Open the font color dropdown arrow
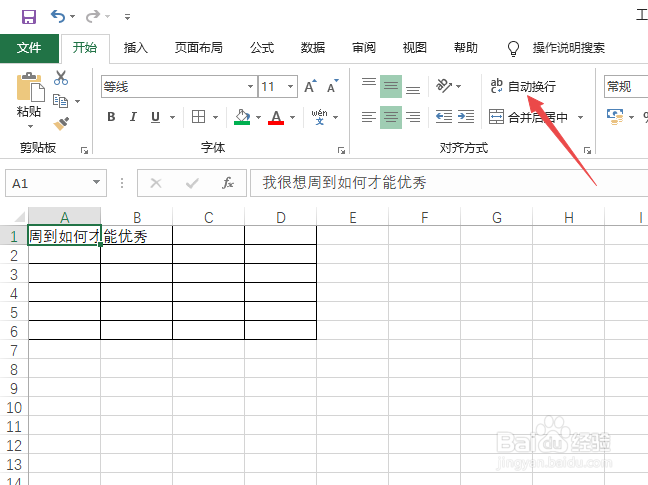Viewport: 648px width, 485px height. click(292, 117)
